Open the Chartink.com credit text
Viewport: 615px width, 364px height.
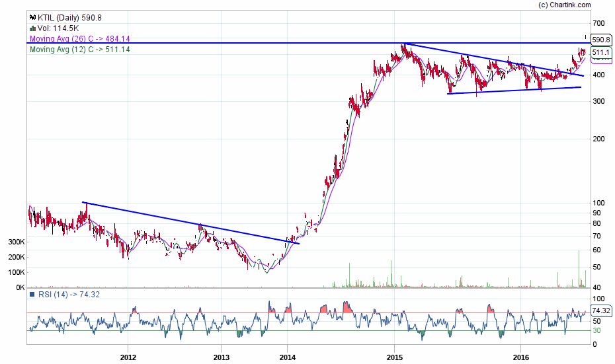pyautogui.click(x=564, y=5)
